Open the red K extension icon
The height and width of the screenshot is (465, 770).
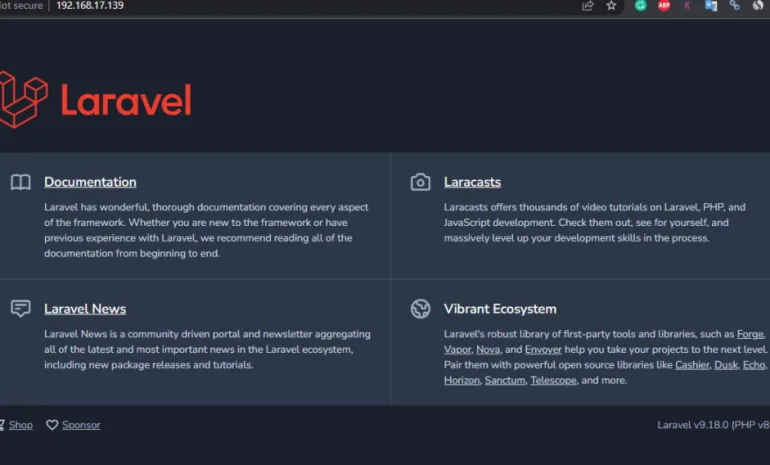(x=687, y=5)
